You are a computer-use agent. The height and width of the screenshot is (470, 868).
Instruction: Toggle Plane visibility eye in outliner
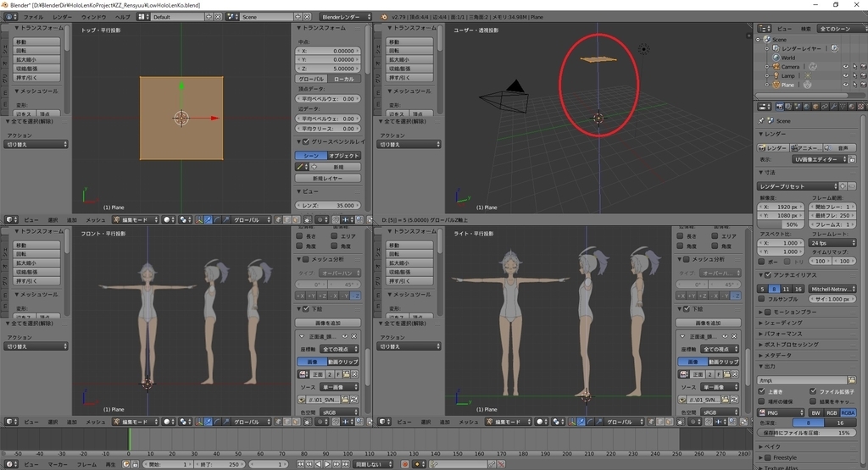[x=845, y=85]
